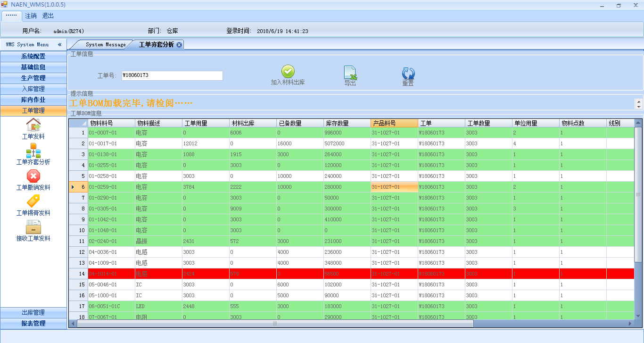The image size is (644, 343).
Task: Expand the 生产管理 menu section
Action: pyautogui.click(x=33, y=78)
